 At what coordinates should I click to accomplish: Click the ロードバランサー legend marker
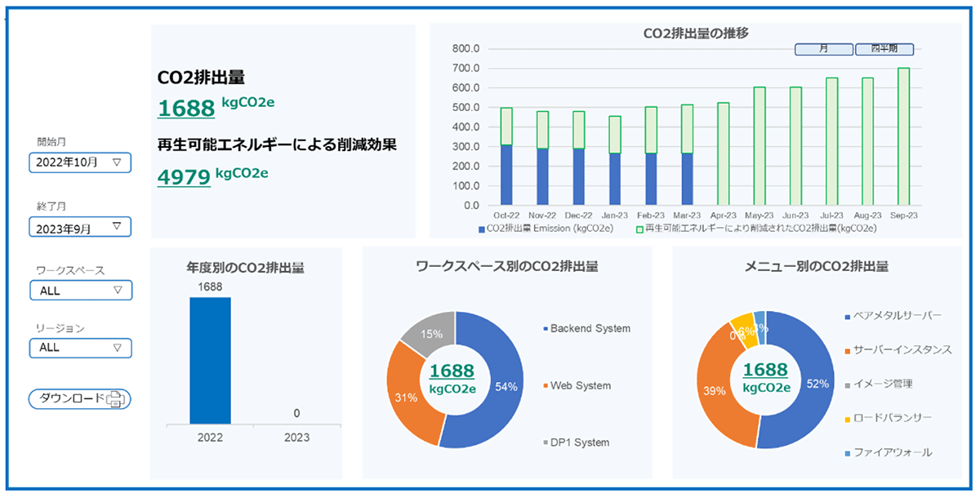847,418
